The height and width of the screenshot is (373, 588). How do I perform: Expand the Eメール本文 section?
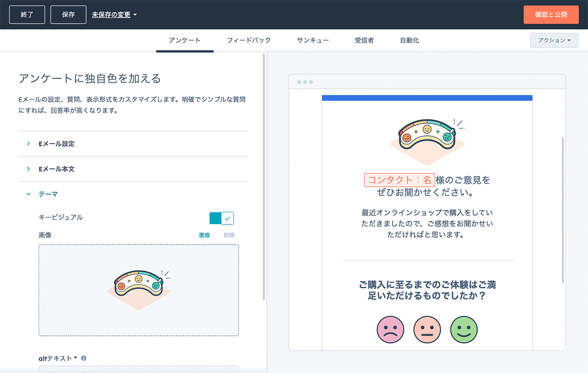pyautogui.click(x=133, y=169)
